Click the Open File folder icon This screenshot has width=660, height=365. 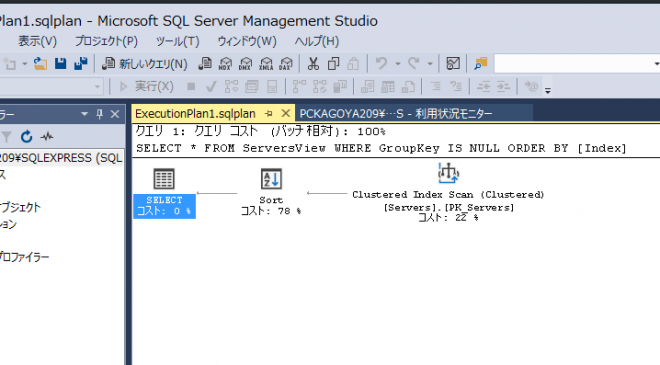point(40,64)
